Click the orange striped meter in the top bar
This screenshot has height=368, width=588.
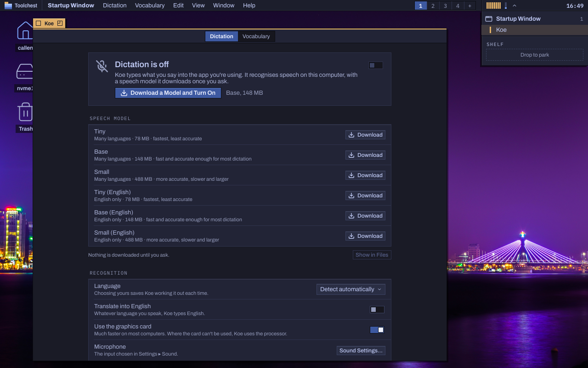(494, 6)
